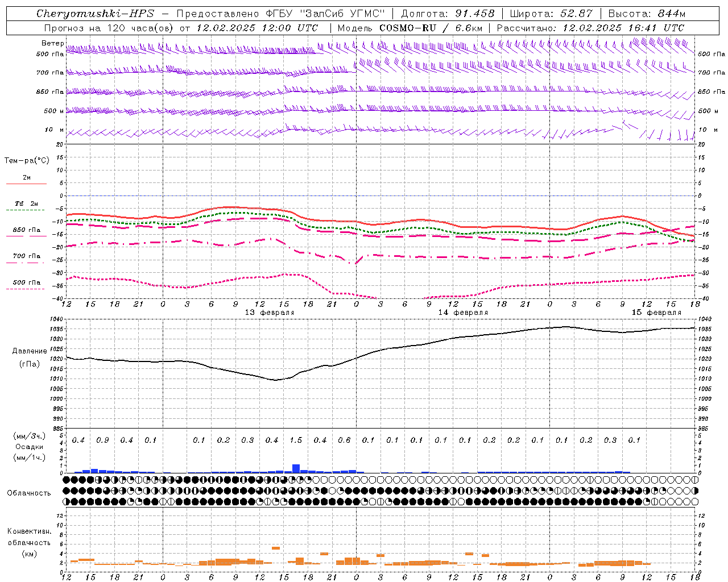This screenshot has width=728, height=582.
Task: Click the Давление pressure label
Action: (30, 351)
